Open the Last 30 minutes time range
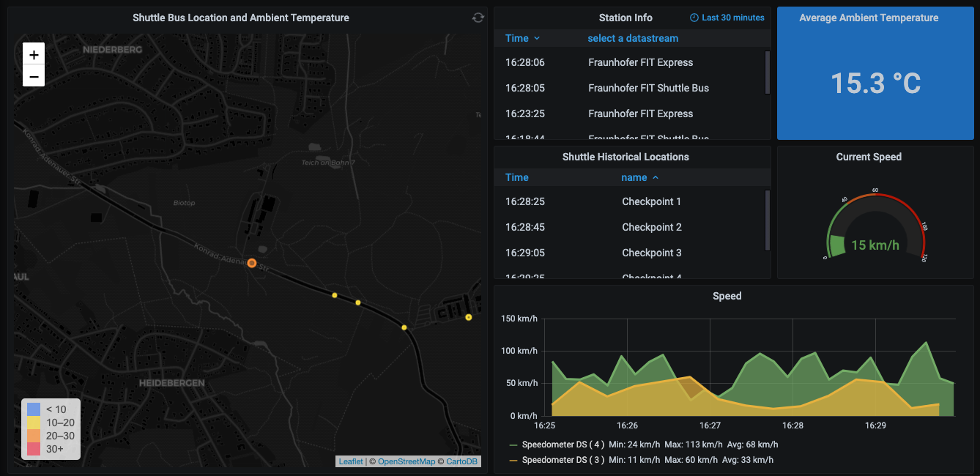 click(727, 18)
